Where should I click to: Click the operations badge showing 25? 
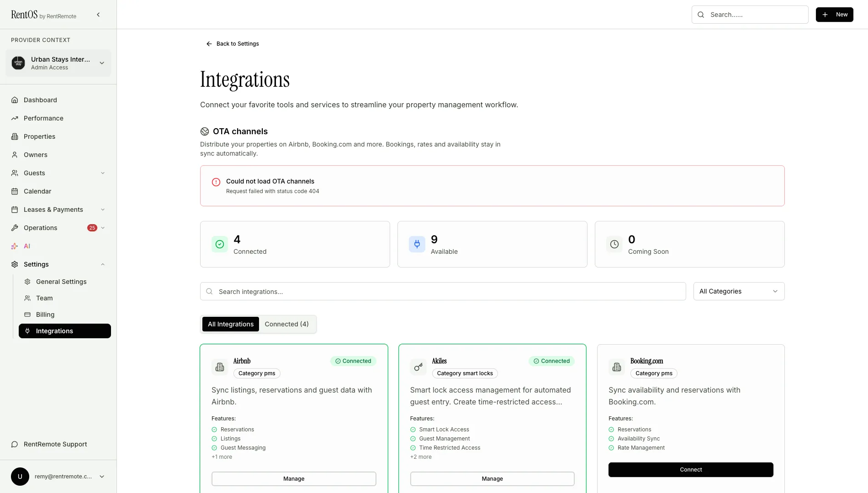coord(92,228)
